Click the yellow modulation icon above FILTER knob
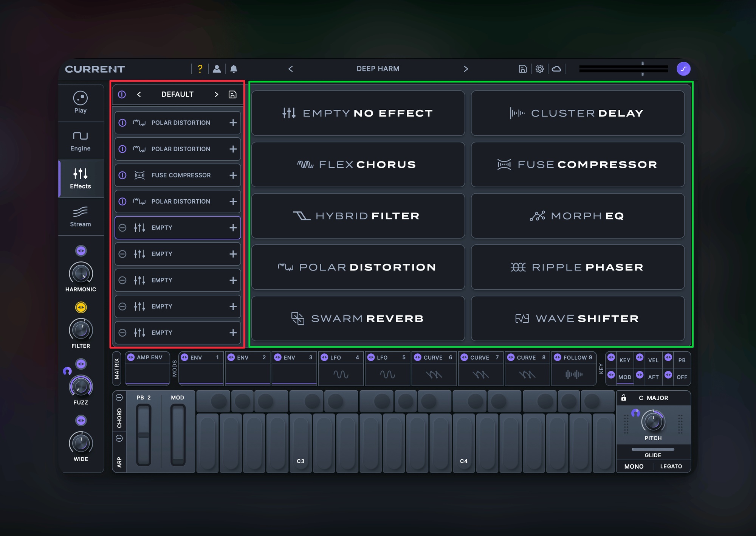The width and height of the screenshot is (756, 536). tap(81, 308)
